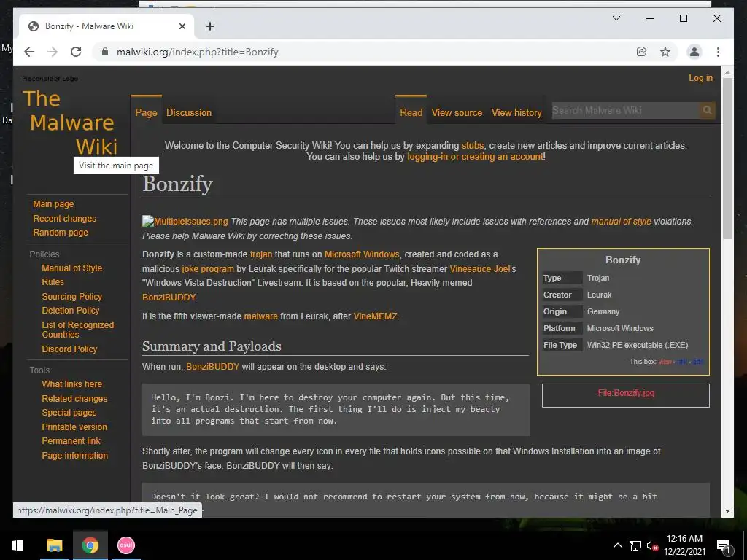Image resolution: width=747 pixels, height=560 pixels.
Task: Launch osu! from the taskbar
Action: [125, 545]
